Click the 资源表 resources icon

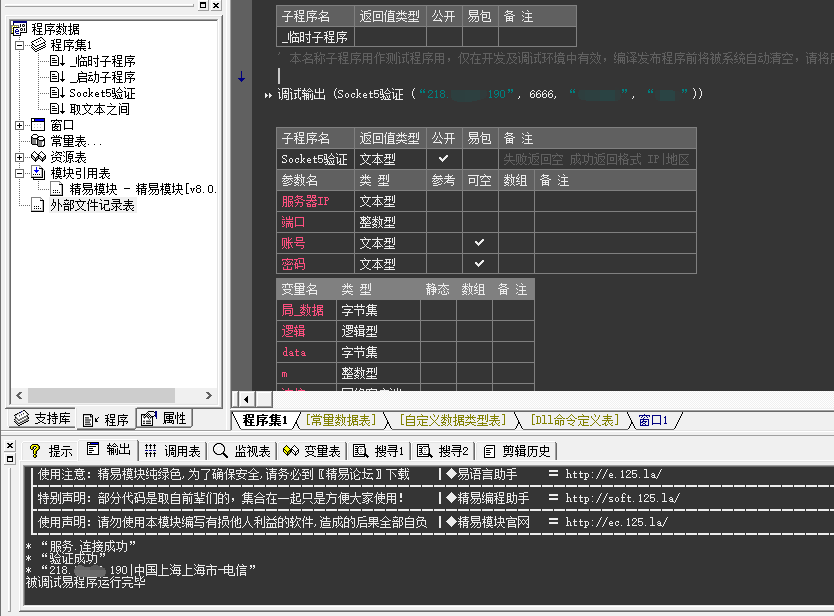[x=38, y=156]
